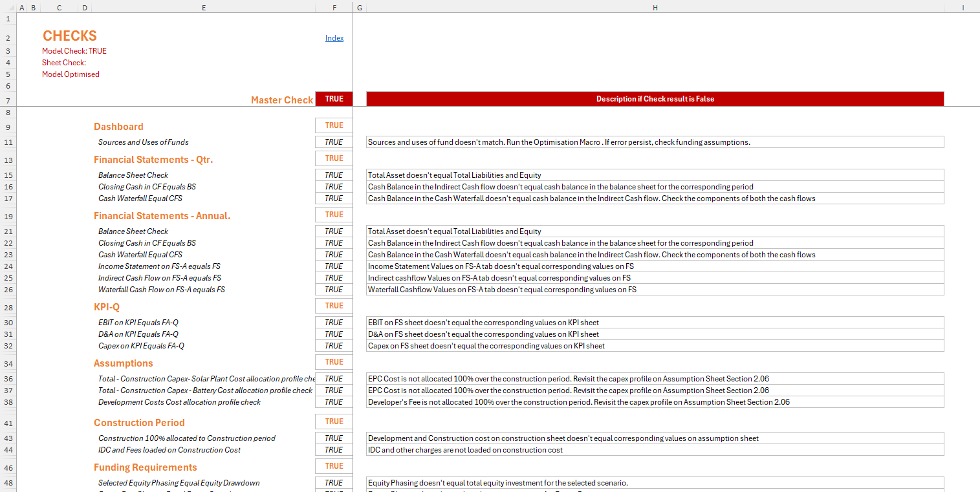Select column F header
The width and height of the screenshot is (980, 492).
tap(334, 8)
